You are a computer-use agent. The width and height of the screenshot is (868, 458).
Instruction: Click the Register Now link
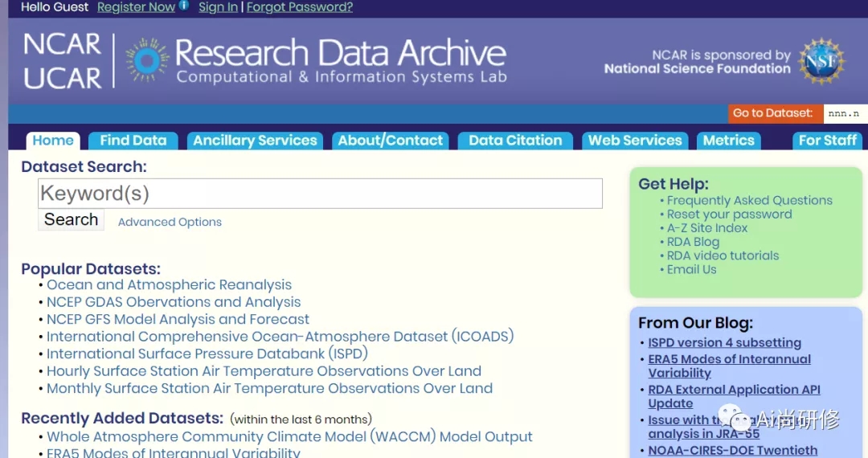tap(136, 7)
